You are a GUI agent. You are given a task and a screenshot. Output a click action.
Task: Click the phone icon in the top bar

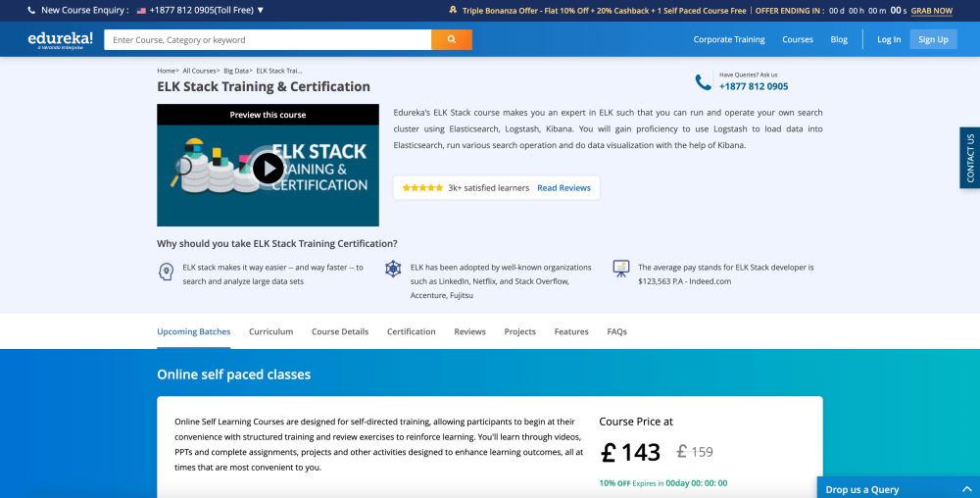coord(31,10)
